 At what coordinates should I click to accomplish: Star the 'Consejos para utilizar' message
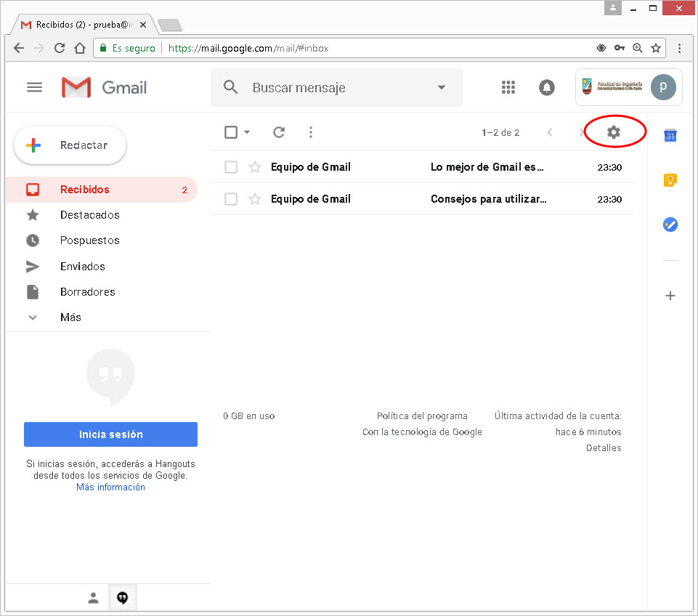[x=255, y=199]
